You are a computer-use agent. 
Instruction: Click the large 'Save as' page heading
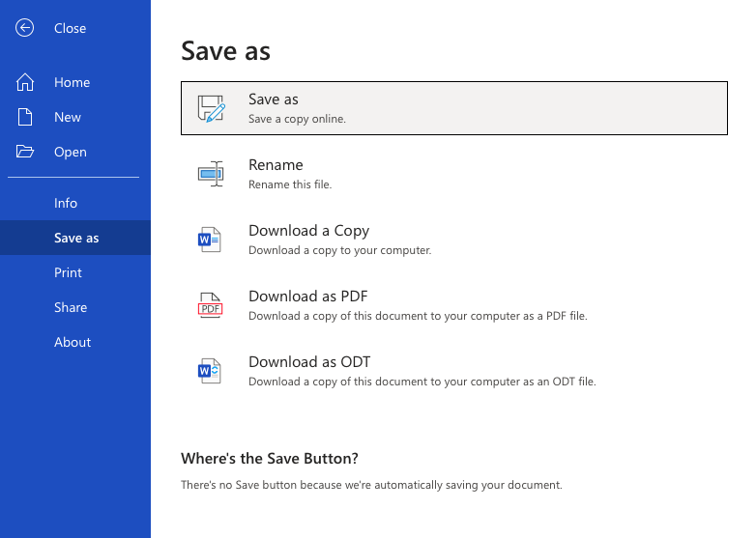(x=225, y=50)
